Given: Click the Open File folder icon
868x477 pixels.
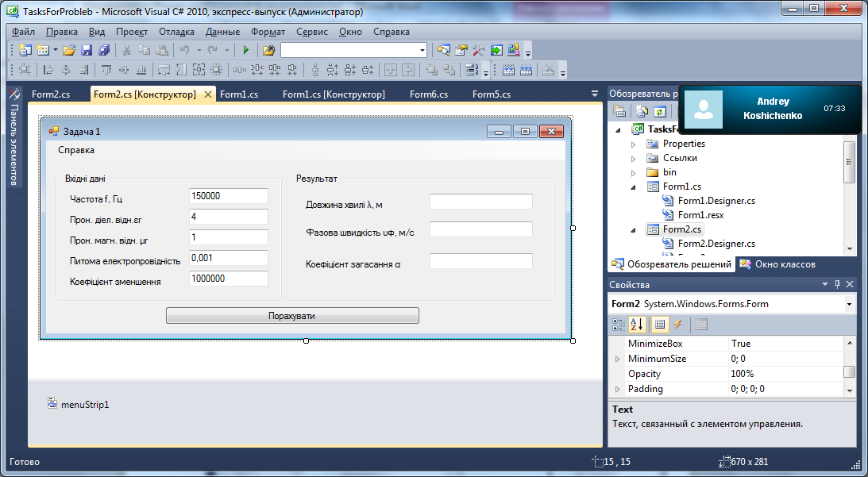Looking at the screenshot, I should (68, 50).
